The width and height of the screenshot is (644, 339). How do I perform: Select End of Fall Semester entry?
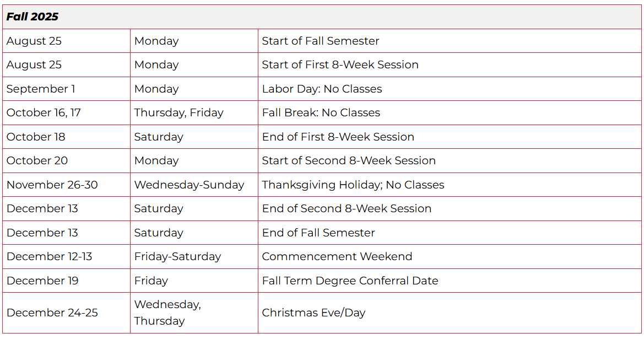(318, 233)
